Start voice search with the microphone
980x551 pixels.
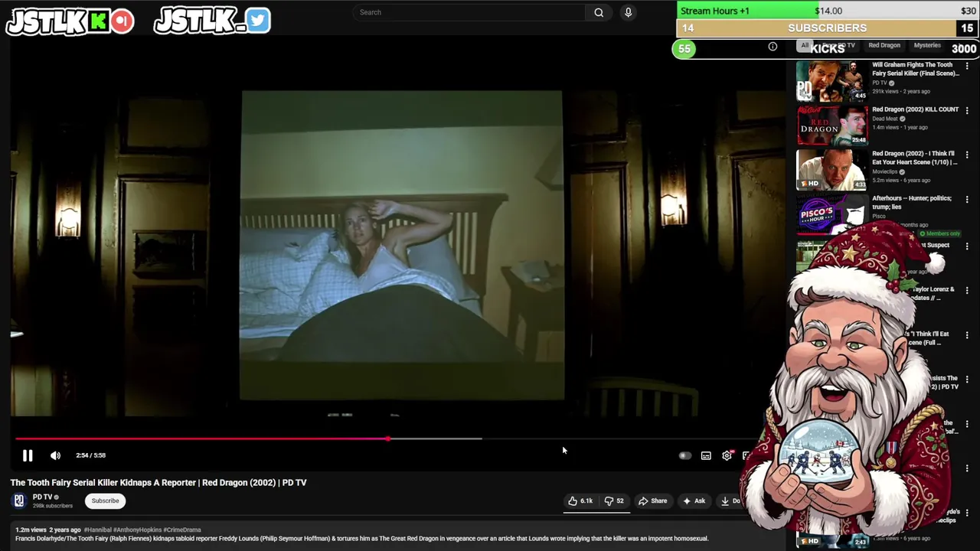tap(628, 12)
